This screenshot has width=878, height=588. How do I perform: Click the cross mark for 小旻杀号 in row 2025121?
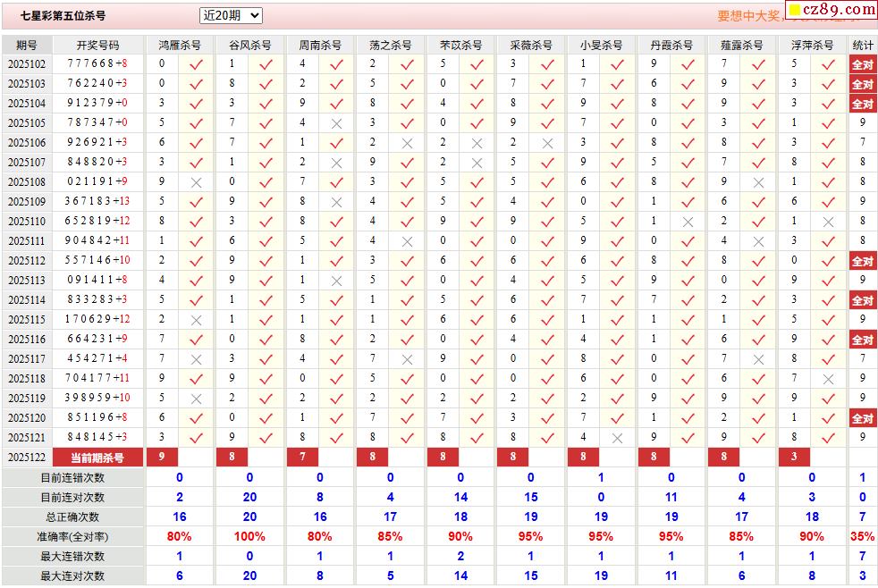618,438
